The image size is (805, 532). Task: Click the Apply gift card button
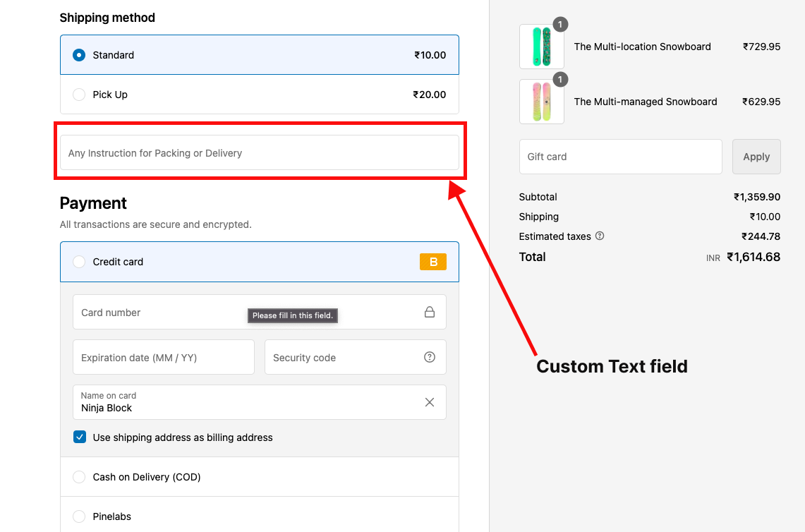pyautogui.click(x=756, y=156)
